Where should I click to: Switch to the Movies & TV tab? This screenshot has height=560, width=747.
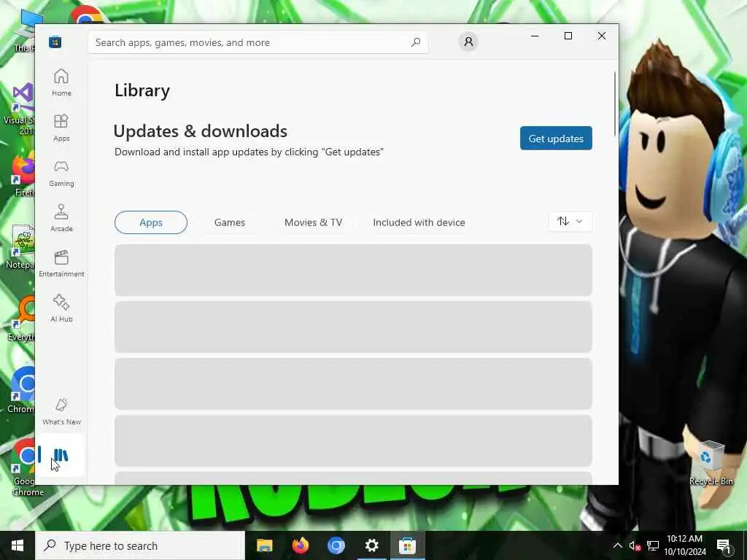coord(314,222)
